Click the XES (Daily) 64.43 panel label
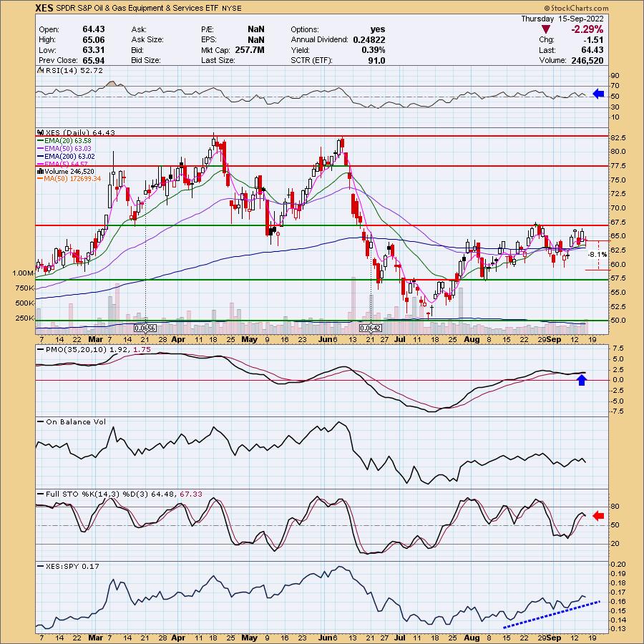 (80, 132)
